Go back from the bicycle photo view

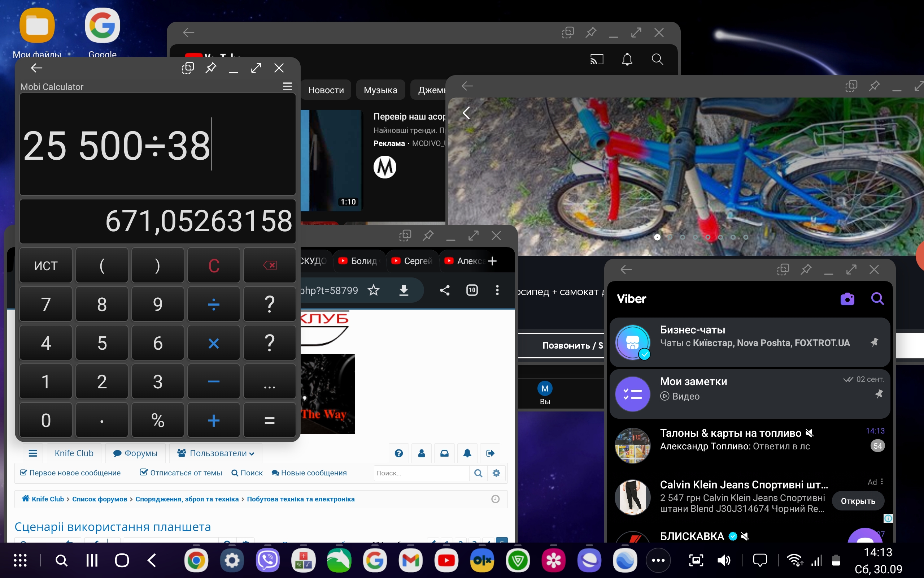466,113
